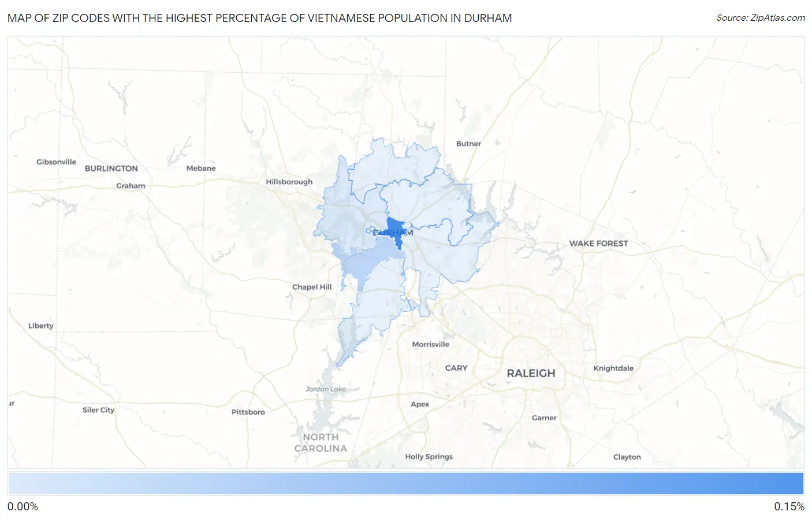This screenshot has width=812, height=519.
Task: Click the Pittsboro town label
Action: pos(248,412)
